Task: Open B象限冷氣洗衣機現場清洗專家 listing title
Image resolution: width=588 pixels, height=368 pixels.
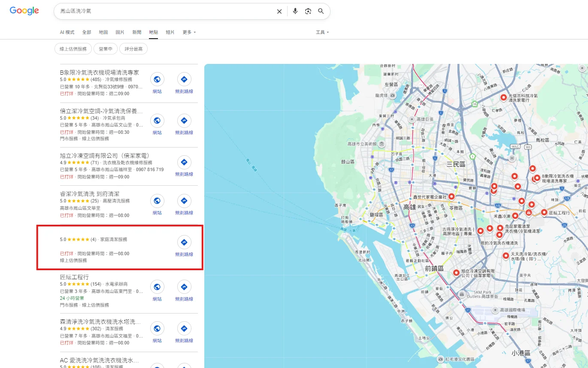Action: pos(100,72)
